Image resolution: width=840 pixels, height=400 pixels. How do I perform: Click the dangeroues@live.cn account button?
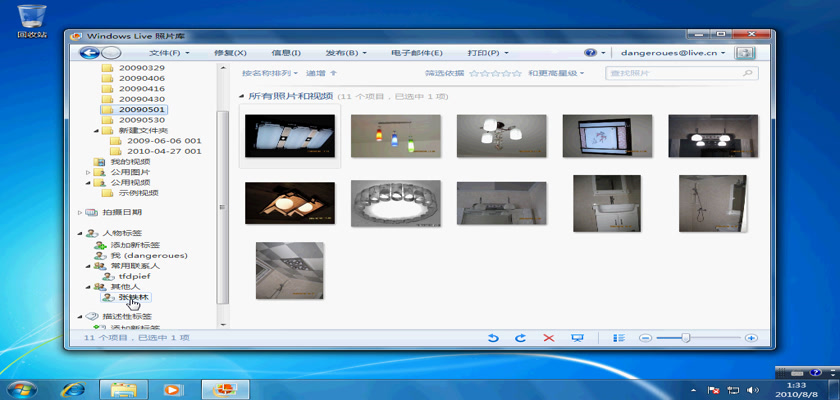coord(671,52)
